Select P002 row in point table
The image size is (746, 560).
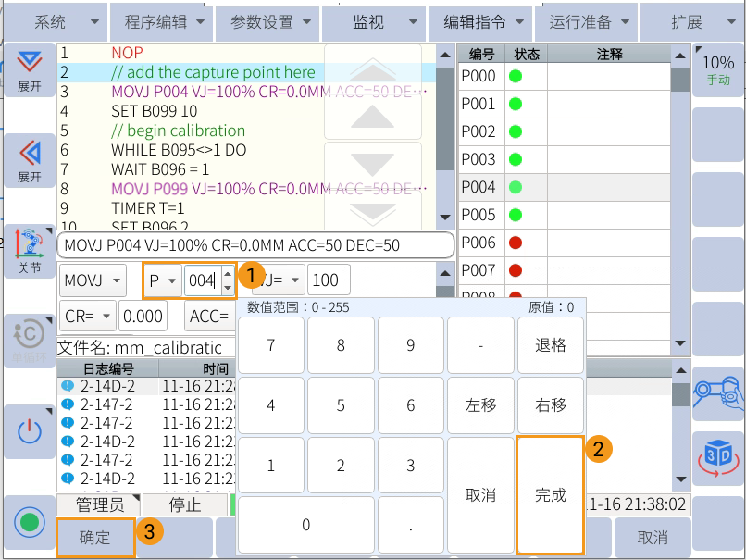coord(565,131)
